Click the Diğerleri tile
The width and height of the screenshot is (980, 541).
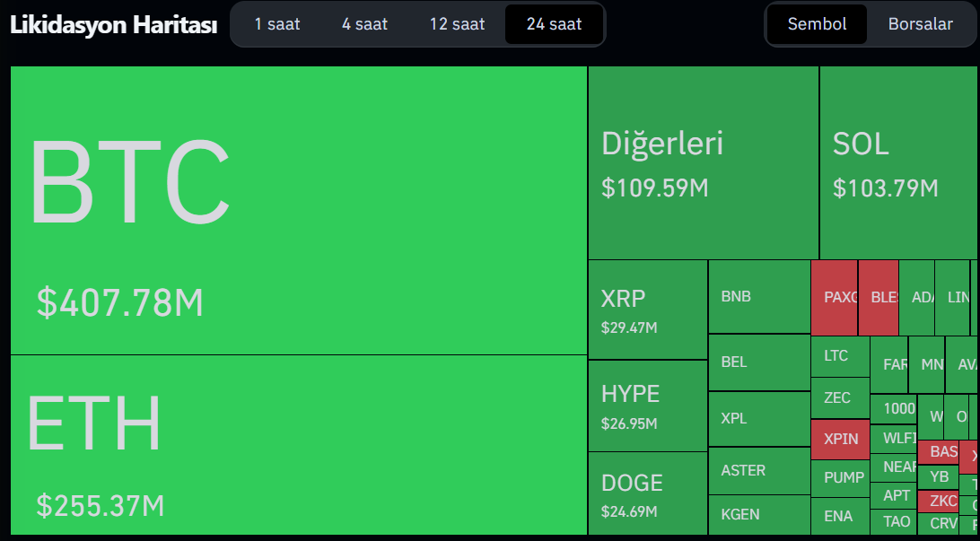pos(703,162)
